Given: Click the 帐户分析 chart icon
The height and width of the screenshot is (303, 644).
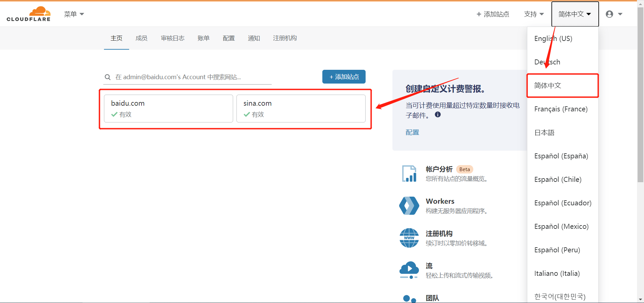Looking at the screenshot, I should [409, 173].
